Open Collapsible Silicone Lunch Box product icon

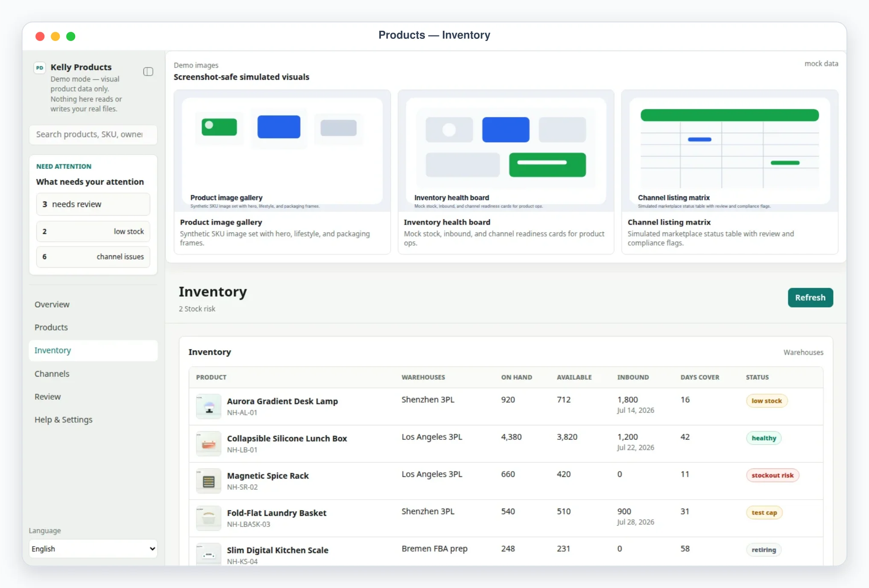click(x=209, y=443)
